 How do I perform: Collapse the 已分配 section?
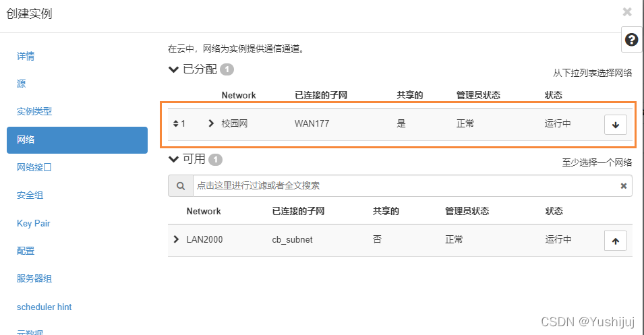point(174,69)
